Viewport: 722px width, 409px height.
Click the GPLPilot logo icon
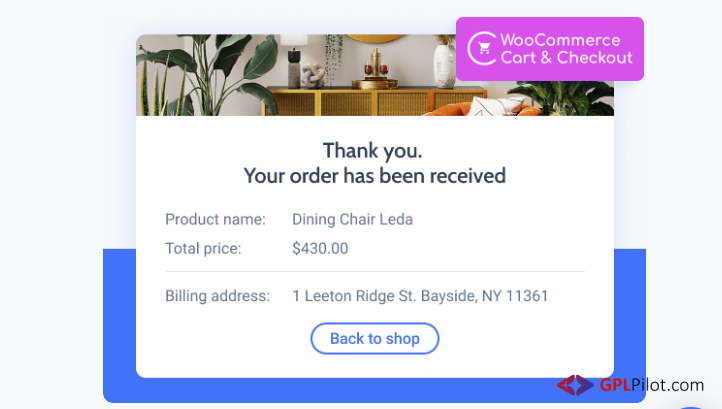[575, 385]
